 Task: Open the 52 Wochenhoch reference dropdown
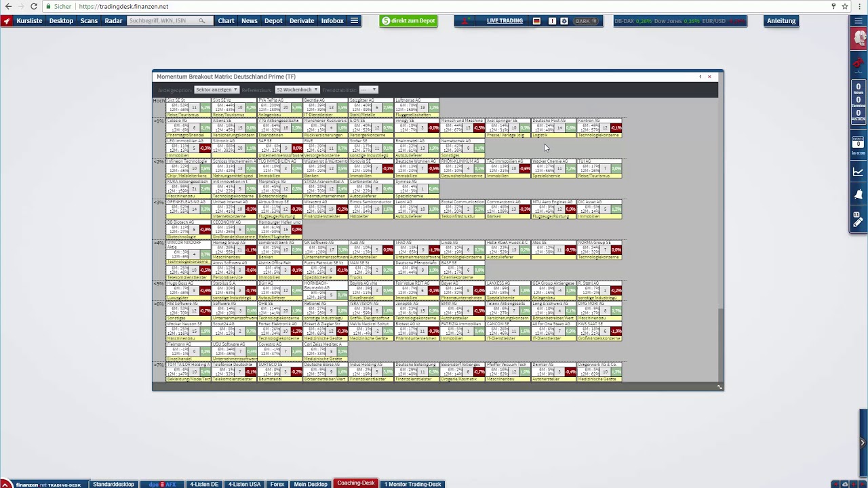pos(297,89)
